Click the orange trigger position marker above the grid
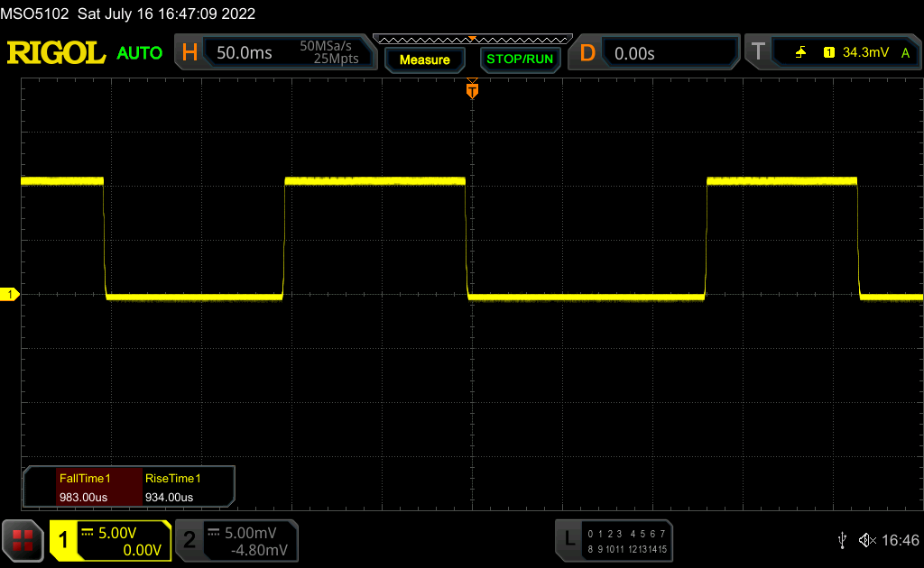Image resolution: width=924 pixels, height=568 pixels. click(x=471, y=90)
